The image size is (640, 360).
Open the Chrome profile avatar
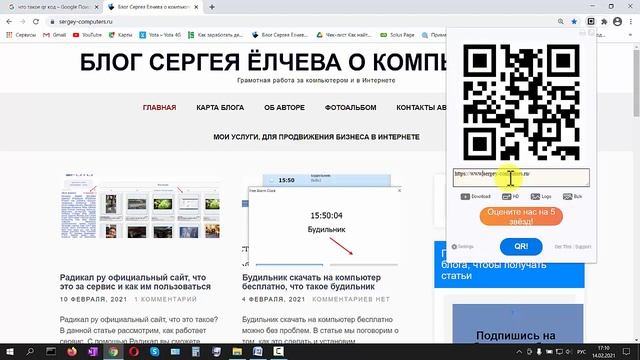(x=618, y=22)
